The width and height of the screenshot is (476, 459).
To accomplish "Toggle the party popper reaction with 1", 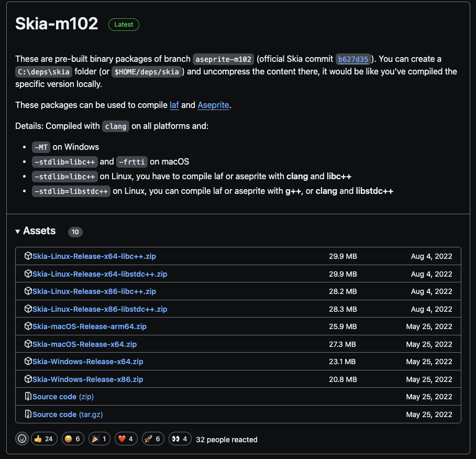I will (x=99, y=439).
